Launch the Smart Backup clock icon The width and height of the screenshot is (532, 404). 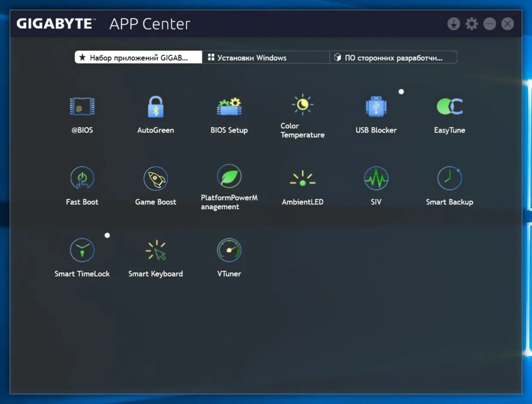tap(450, 178)
